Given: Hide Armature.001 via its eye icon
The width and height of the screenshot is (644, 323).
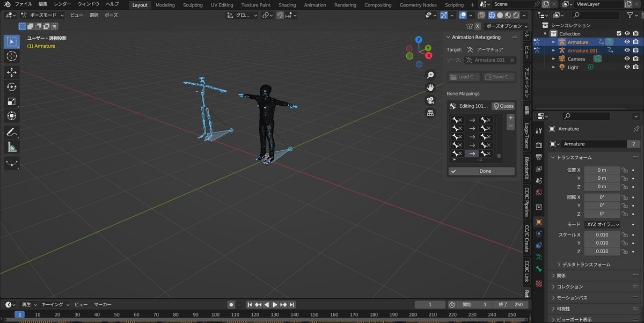Looking at the screenshot, I should (627, 50).
